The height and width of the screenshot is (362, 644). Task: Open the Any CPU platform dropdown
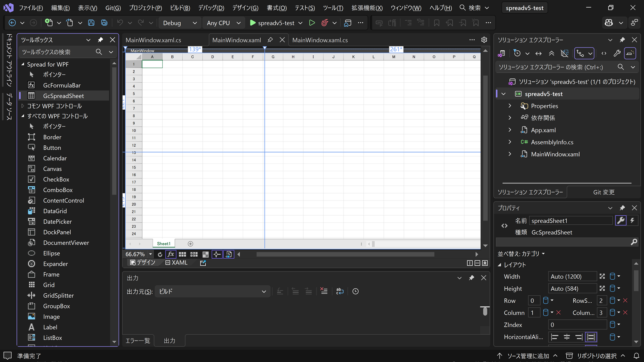pyautogui.click(x=224, y=23)
